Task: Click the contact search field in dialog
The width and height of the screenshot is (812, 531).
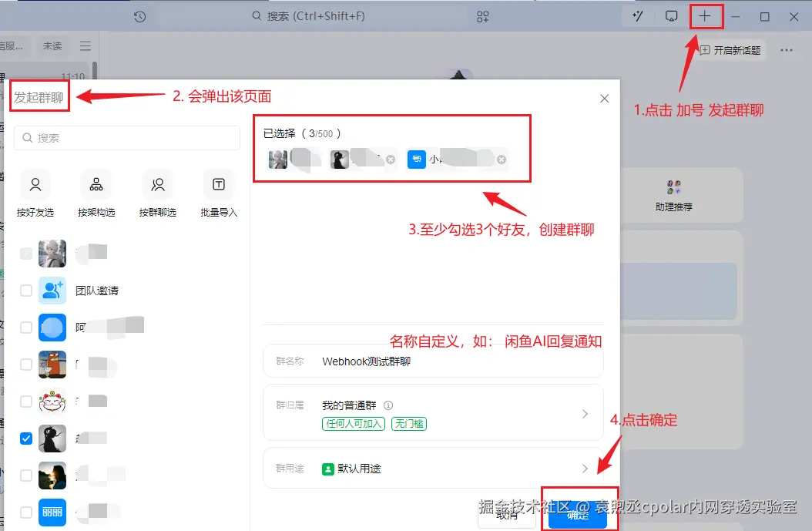Action: pos(127,138)
